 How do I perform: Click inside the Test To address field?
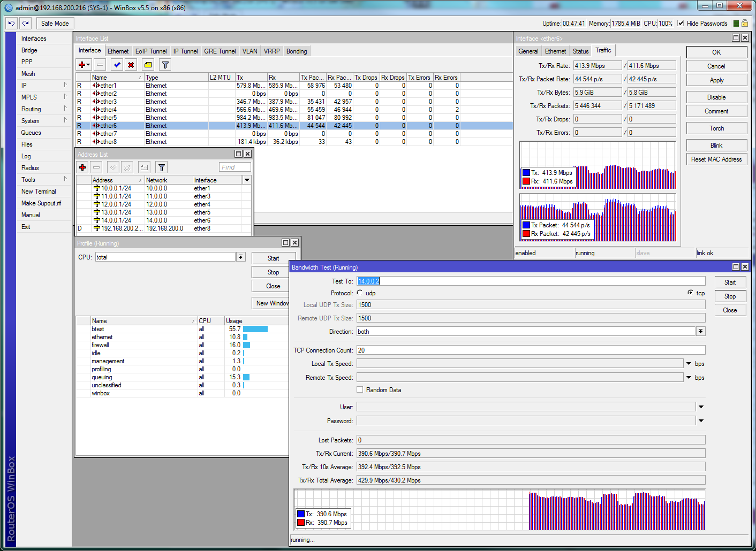(482, 280)
